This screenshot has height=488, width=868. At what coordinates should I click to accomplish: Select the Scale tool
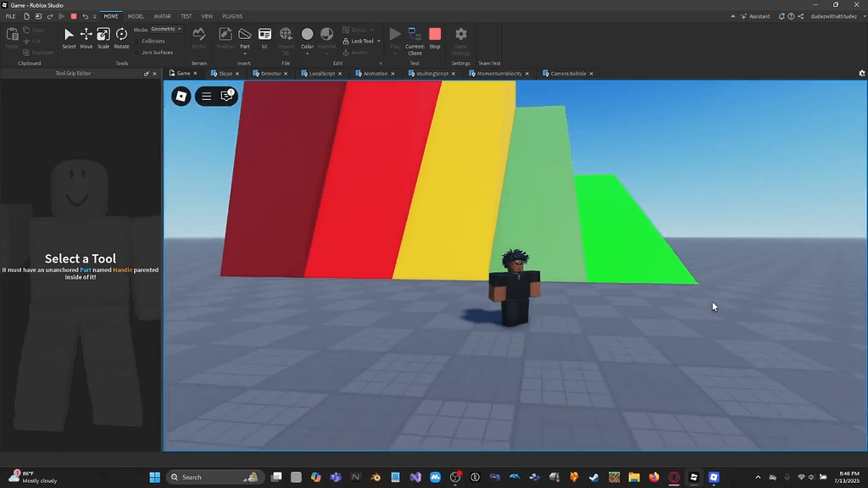click(x=103, y=38)
